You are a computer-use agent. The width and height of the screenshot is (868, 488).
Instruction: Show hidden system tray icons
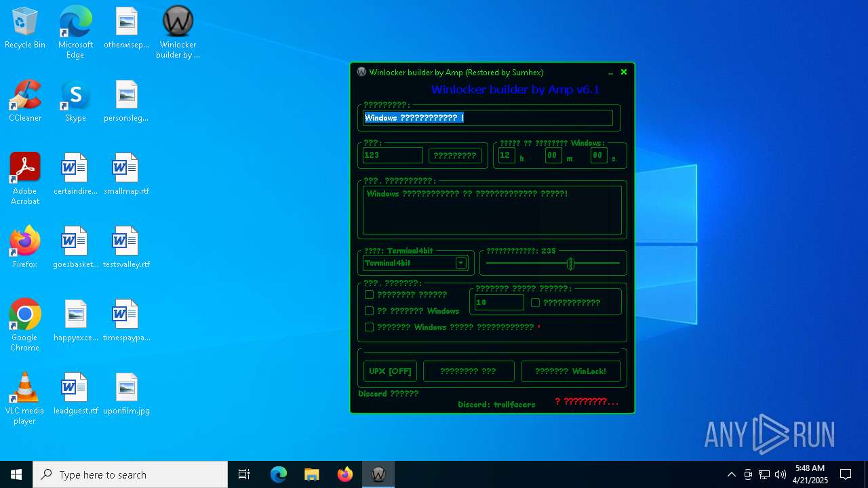731,474
